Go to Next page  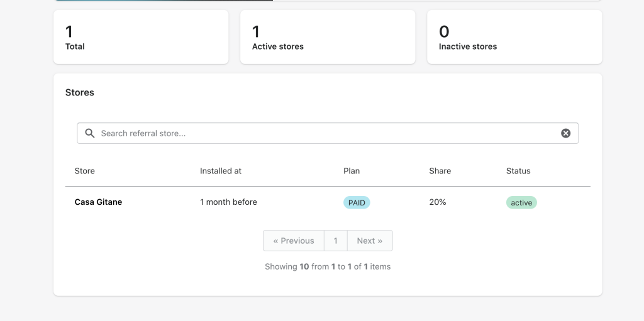(x=370, y=241)
